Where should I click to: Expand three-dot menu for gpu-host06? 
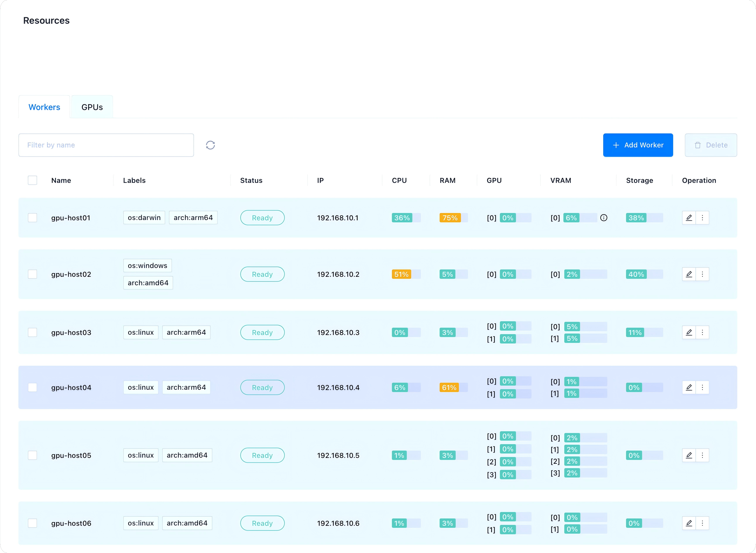pos(702,523)
